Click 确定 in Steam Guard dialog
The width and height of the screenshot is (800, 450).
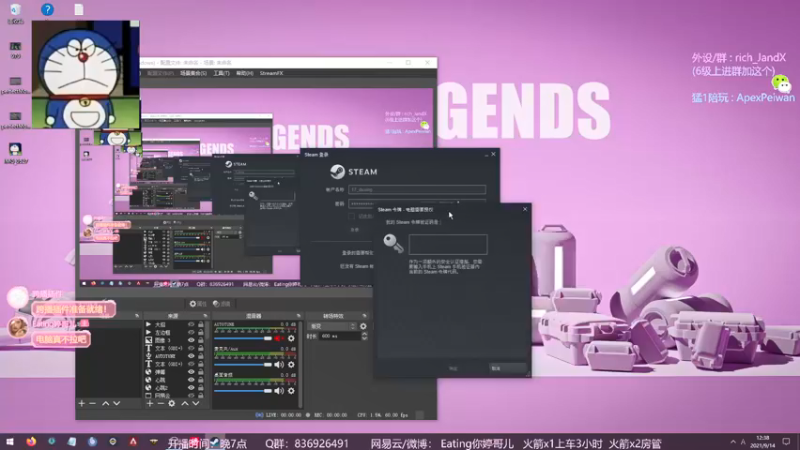(453, 368)
